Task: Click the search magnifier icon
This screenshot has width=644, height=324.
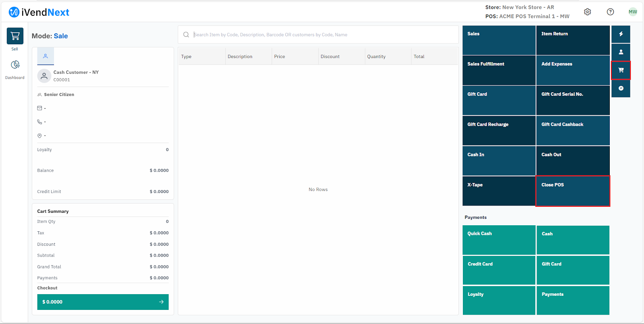Action: click(x=186, y=35)
